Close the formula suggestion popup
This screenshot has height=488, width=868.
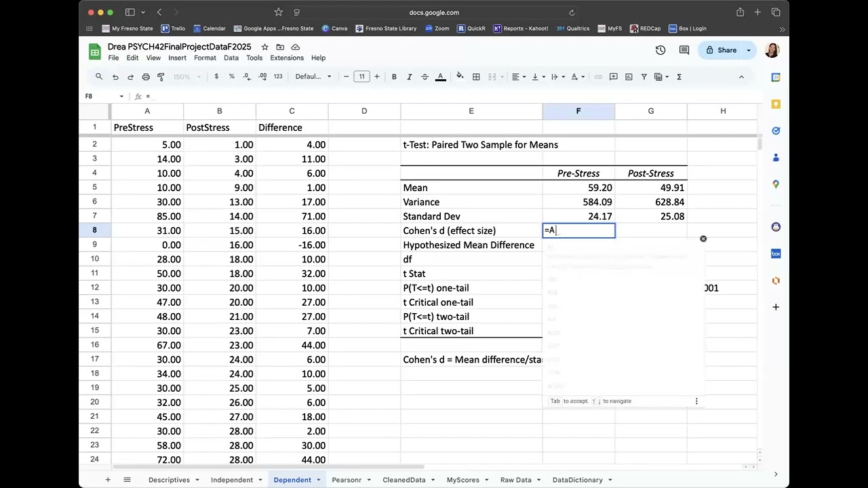tap(703, 239)
